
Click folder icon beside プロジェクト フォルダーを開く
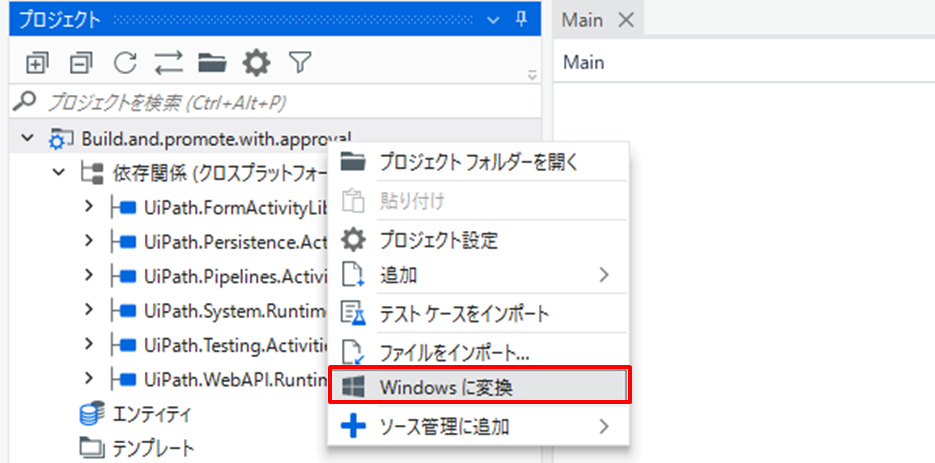353,161
